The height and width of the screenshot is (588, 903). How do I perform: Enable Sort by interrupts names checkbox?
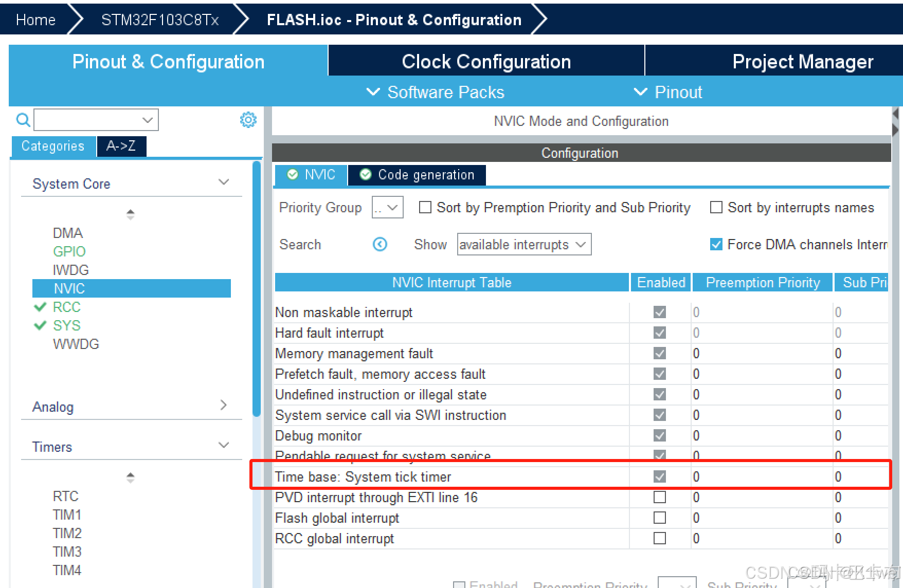coord(716,207)
